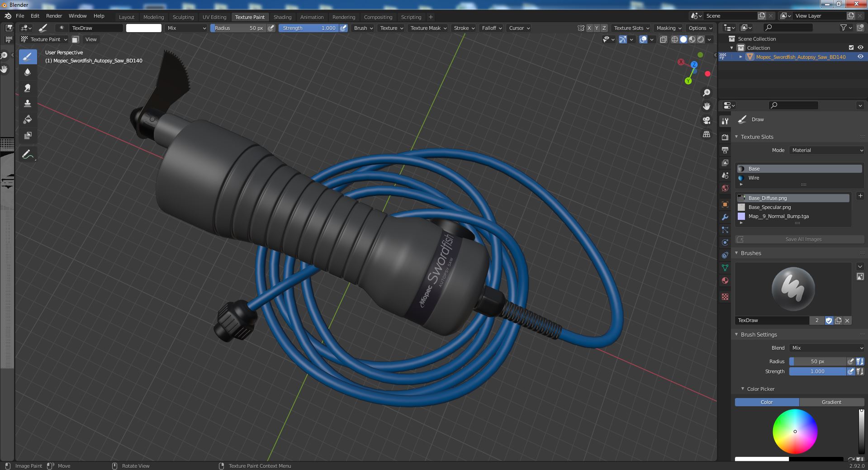Toggle strength pressure sensitivity in header
Screen dimensions: 868x470
[344, 28]
